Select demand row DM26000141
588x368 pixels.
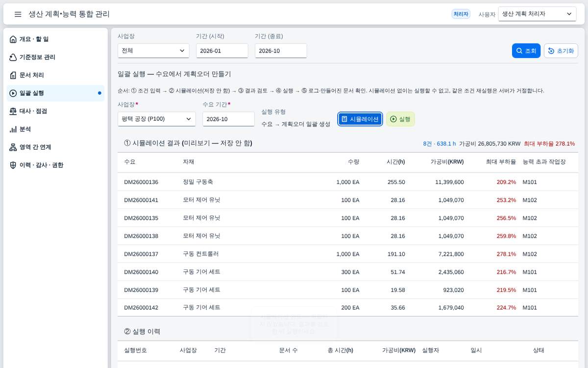coord(348,200)
